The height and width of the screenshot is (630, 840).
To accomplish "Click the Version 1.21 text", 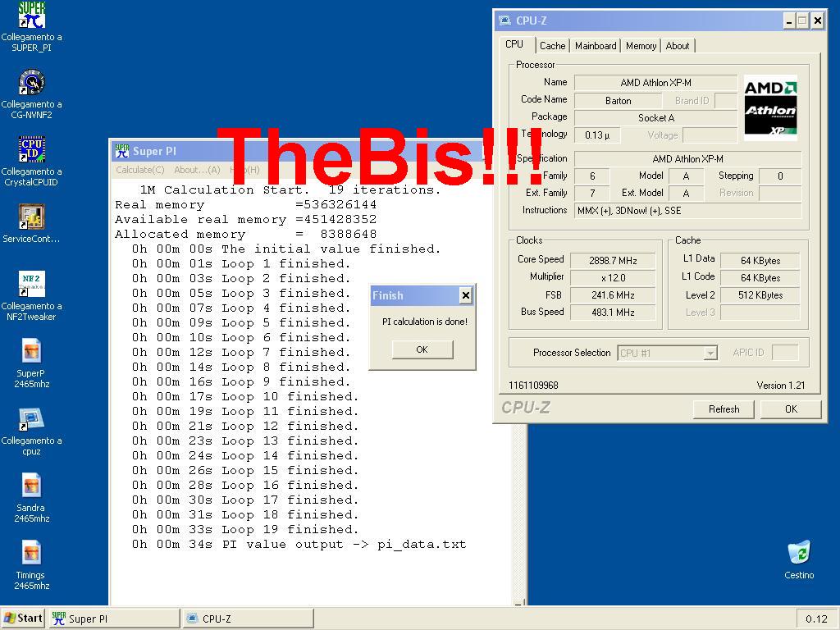I will click(x=781, y=386).
